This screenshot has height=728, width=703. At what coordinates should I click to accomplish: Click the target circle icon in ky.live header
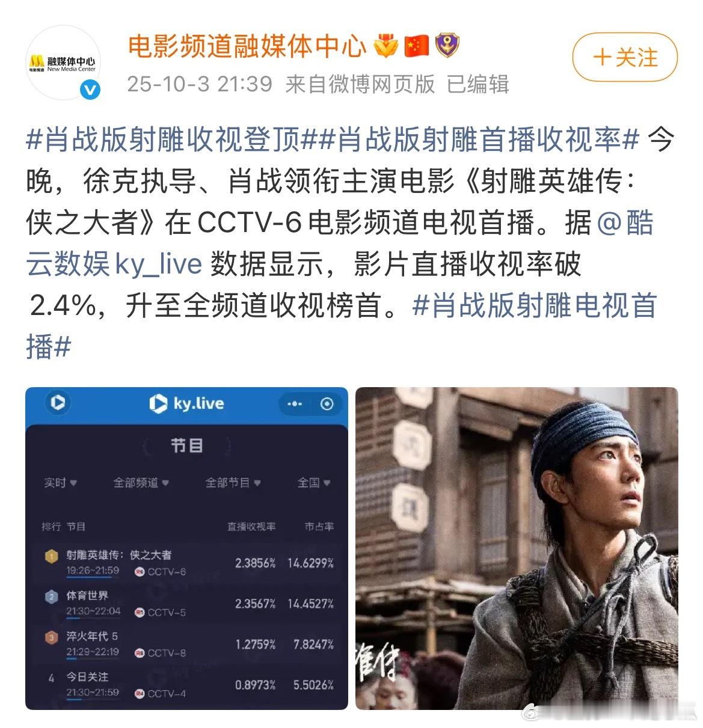click(x=327, y=404)
